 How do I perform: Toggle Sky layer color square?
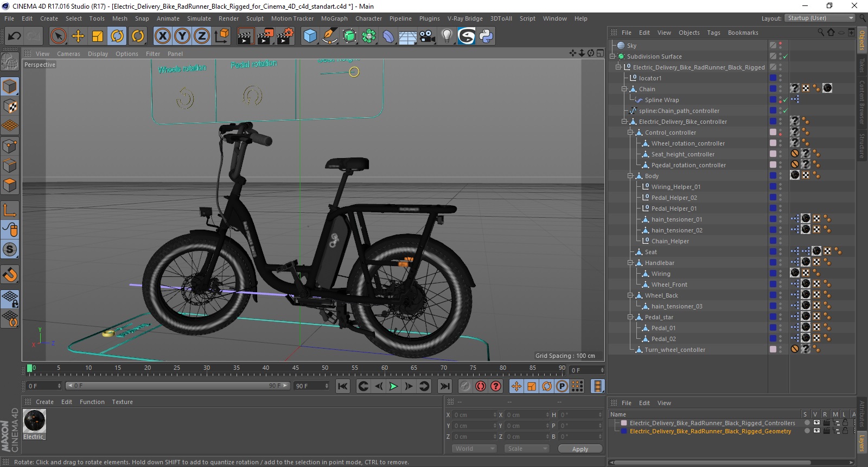(773, 45)
